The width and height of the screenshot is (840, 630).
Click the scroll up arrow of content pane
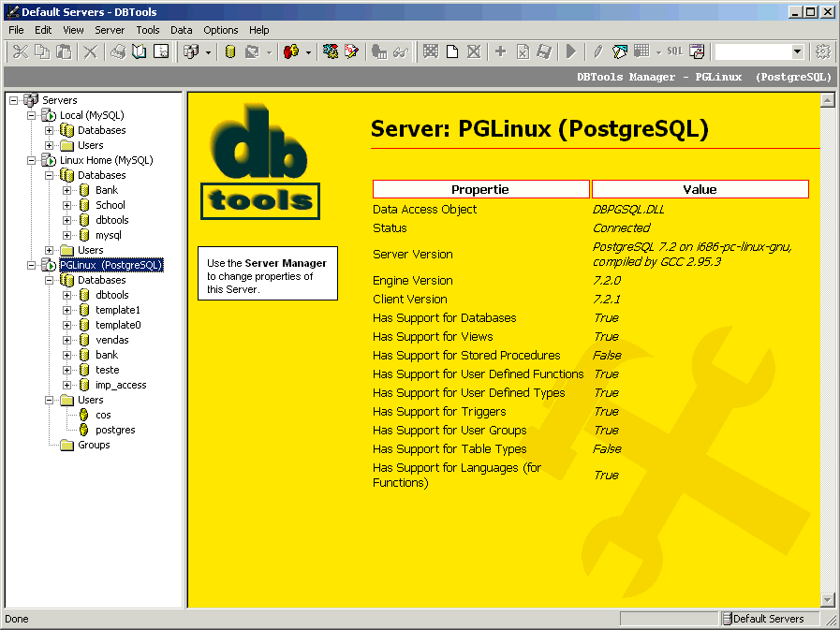click(x=827, y=100)
